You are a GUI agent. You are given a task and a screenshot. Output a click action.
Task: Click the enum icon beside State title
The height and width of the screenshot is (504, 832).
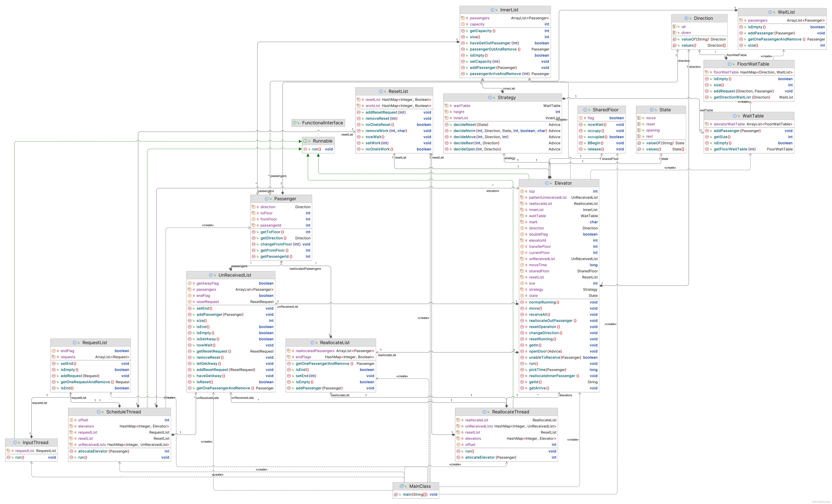click(652, 110)
